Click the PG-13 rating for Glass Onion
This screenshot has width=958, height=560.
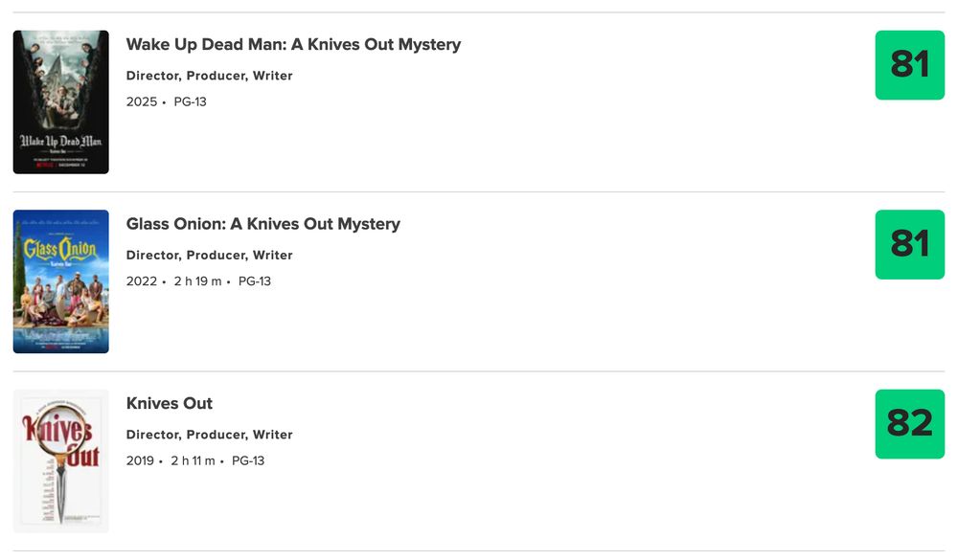255,280
